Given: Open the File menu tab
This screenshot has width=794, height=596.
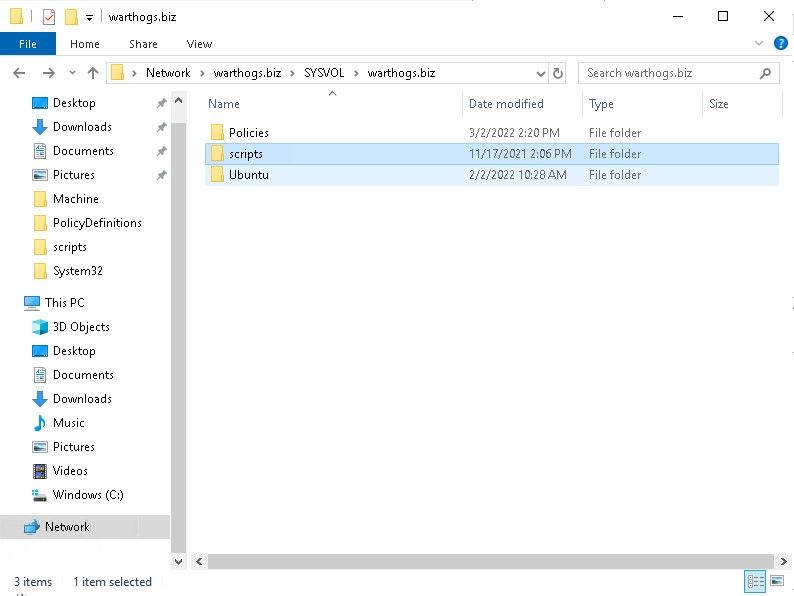Looking at the screenshot, I should (28, 44).
